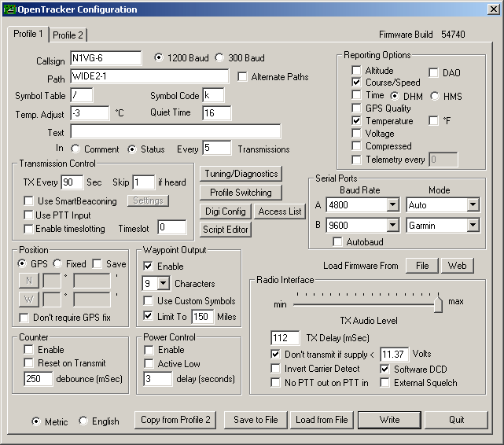Enable GPS Quality reporting
This screenshot has width=504, height=445.
point(356,108)
